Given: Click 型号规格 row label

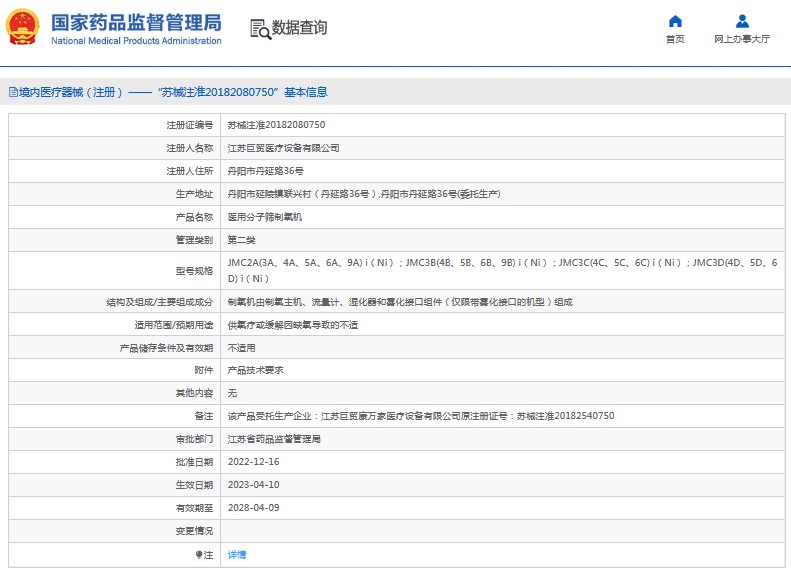Looking at the screenshot, I should [x=194, y=271].
